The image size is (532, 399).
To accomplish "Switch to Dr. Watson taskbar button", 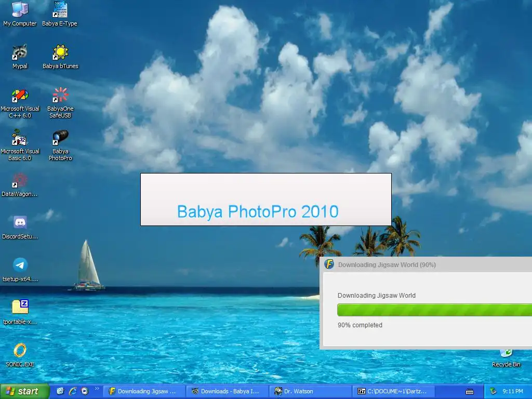I will point(311,391).
